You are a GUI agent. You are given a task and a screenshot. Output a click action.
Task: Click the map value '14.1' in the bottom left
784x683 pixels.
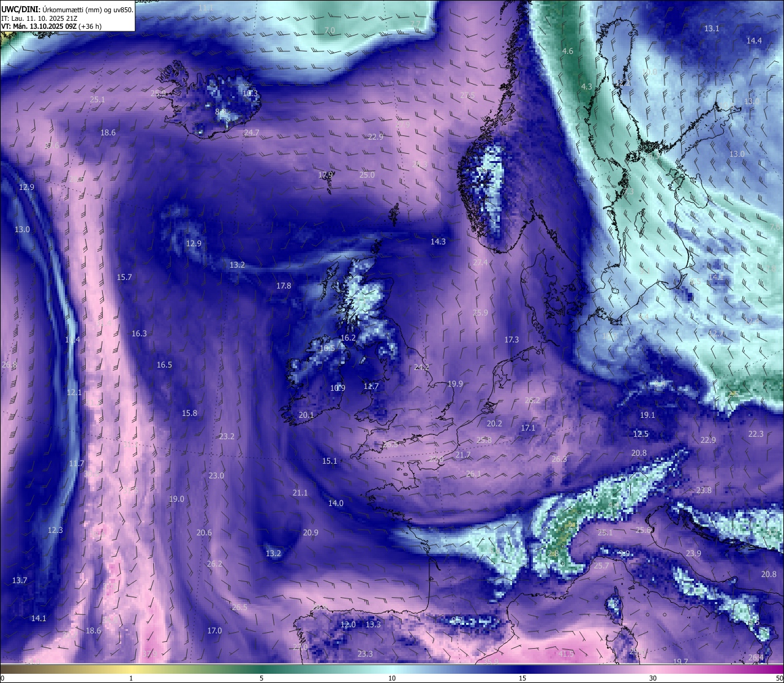click(x=39, y=618)
